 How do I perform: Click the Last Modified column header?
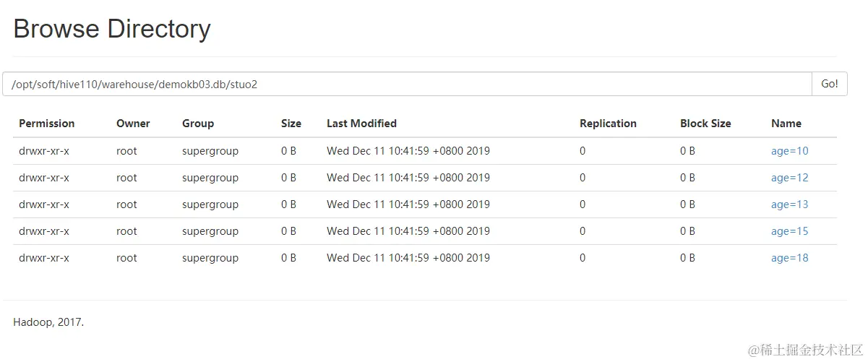[361, 124]
